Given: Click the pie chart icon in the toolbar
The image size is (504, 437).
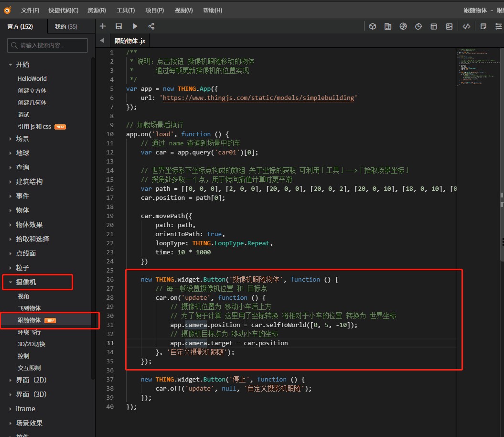Looking at the screenshot, I should (418, 26).
